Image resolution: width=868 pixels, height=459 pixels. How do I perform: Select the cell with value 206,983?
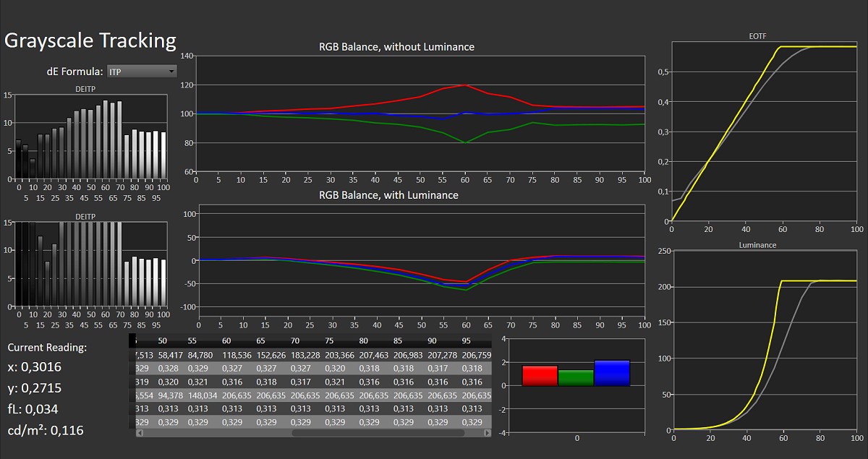pyautogui.click(x=407, y=354)
